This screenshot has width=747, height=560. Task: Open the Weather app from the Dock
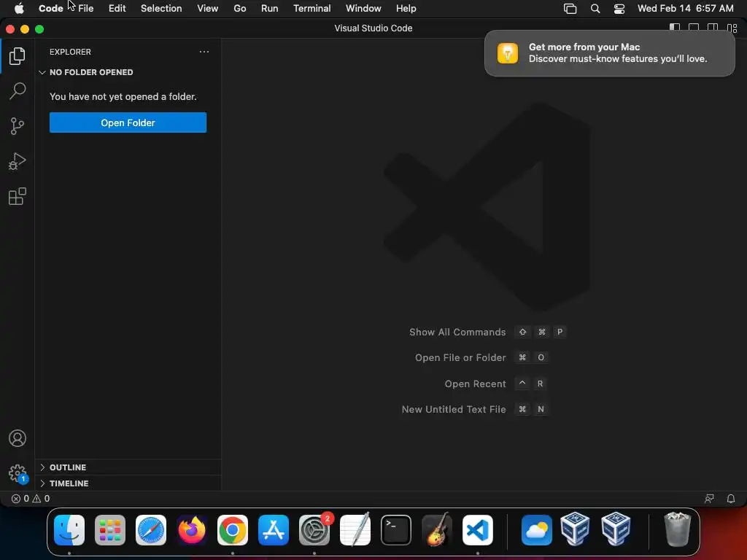(x=536, y=530)
